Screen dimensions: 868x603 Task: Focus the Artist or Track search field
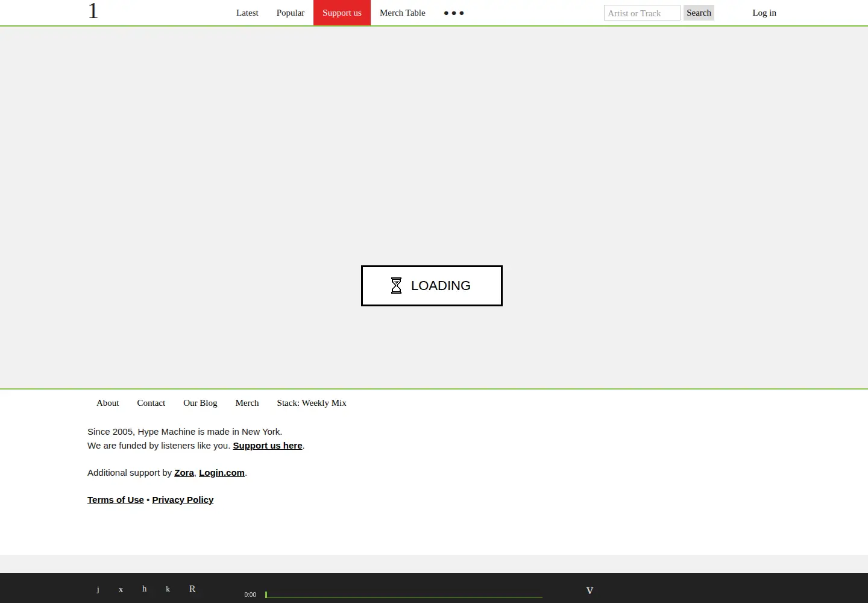point(642,13)
